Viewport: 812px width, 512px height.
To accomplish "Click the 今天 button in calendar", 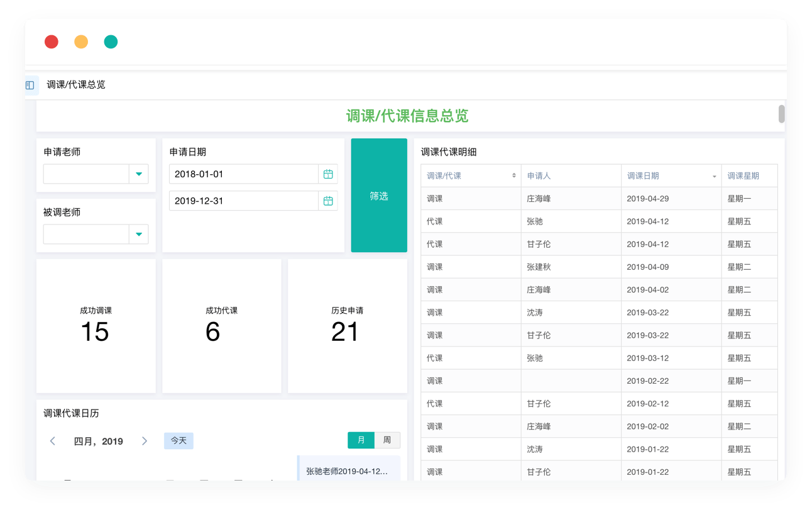I will coord(178,441).
